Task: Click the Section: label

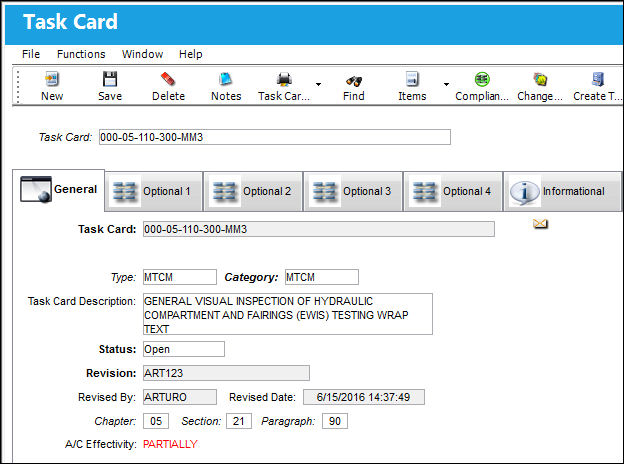Action: click(201, 421)
